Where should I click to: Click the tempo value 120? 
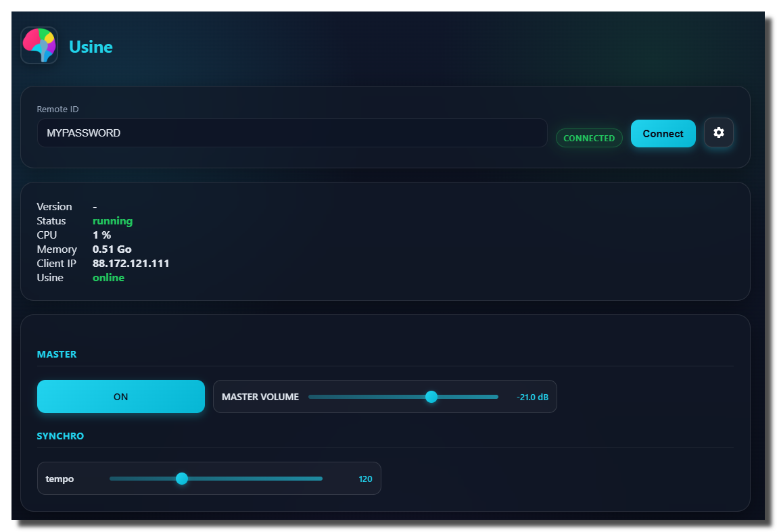coord(365,479)
